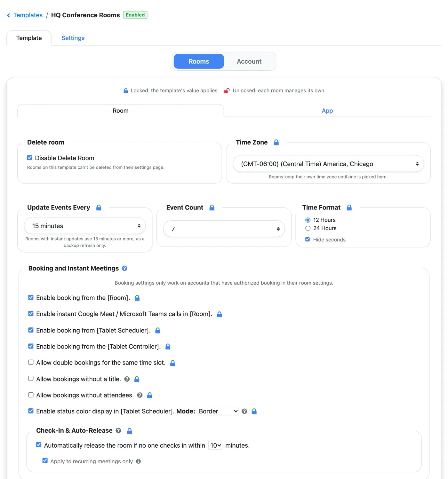
Task: Uncheck Disable Delete Room checkbox
Action: pos(30,158)
